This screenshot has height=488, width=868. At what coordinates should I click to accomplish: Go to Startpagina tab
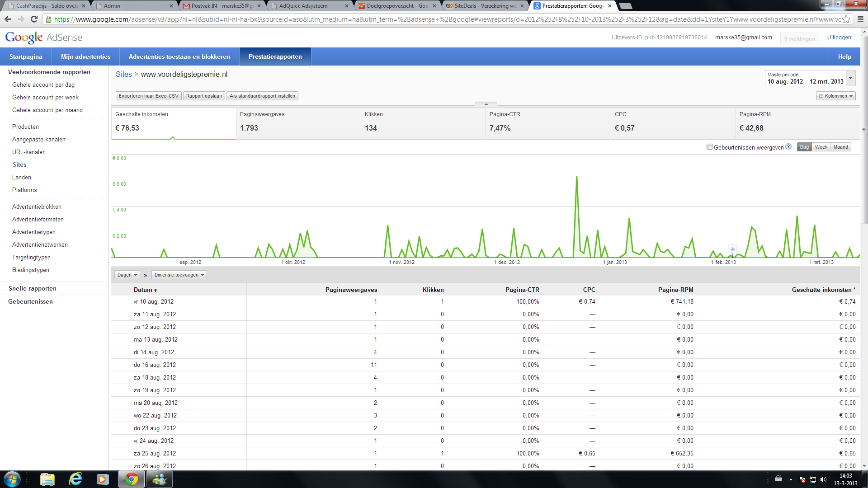coord(26,56)
